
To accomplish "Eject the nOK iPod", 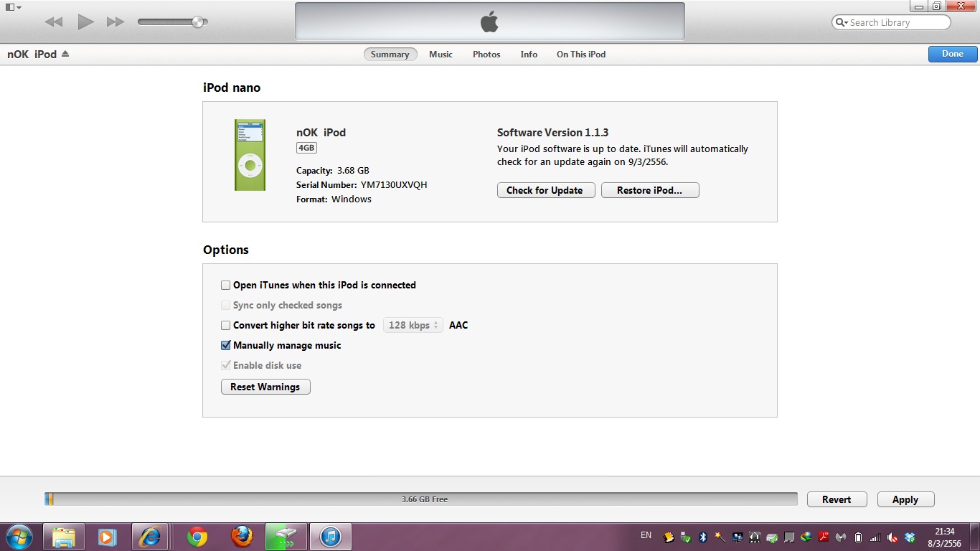I will 65,54.
